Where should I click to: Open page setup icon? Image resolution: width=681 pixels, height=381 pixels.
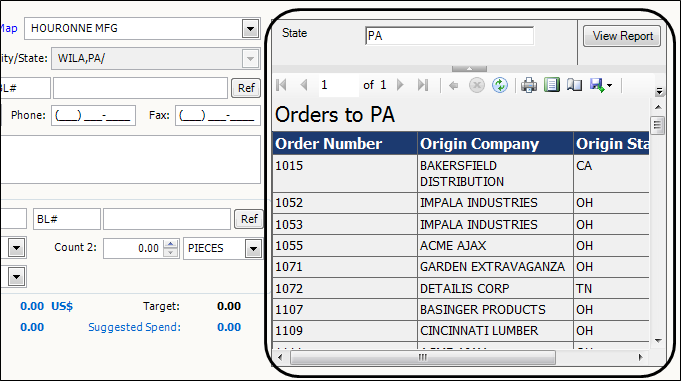pos(574,85)
